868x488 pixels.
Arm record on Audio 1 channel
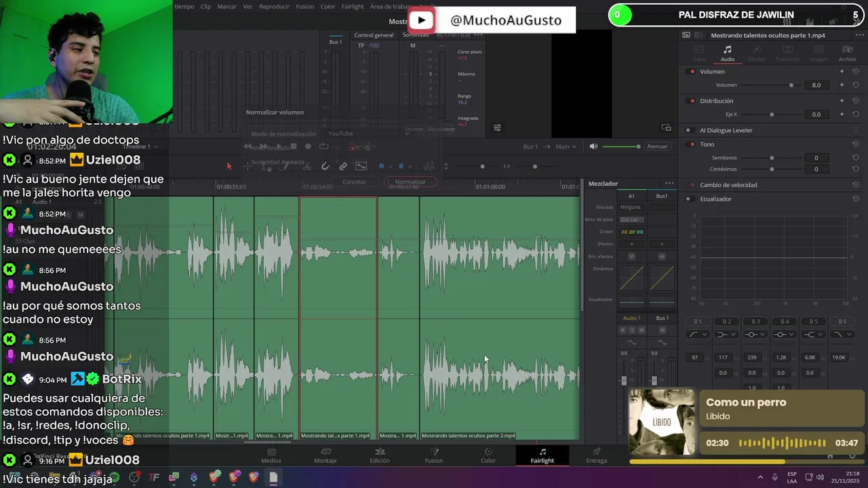coord(623,330)
